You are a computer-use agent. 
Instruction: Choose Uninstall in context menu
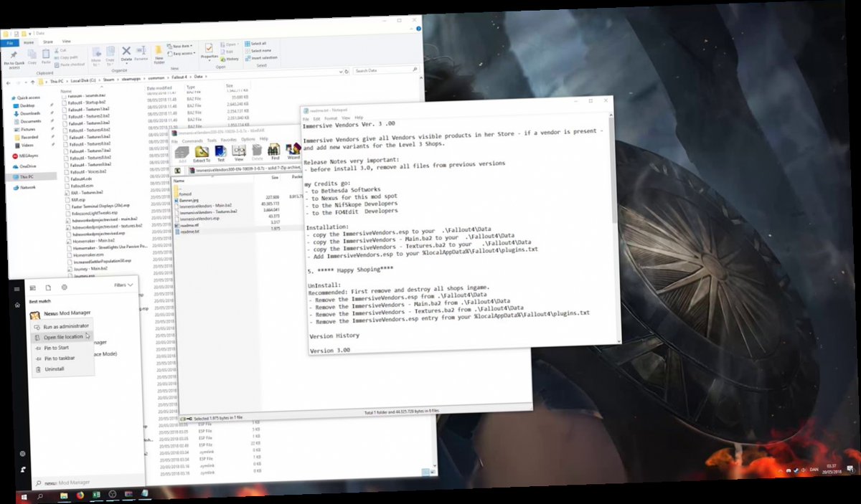(62, 369)
